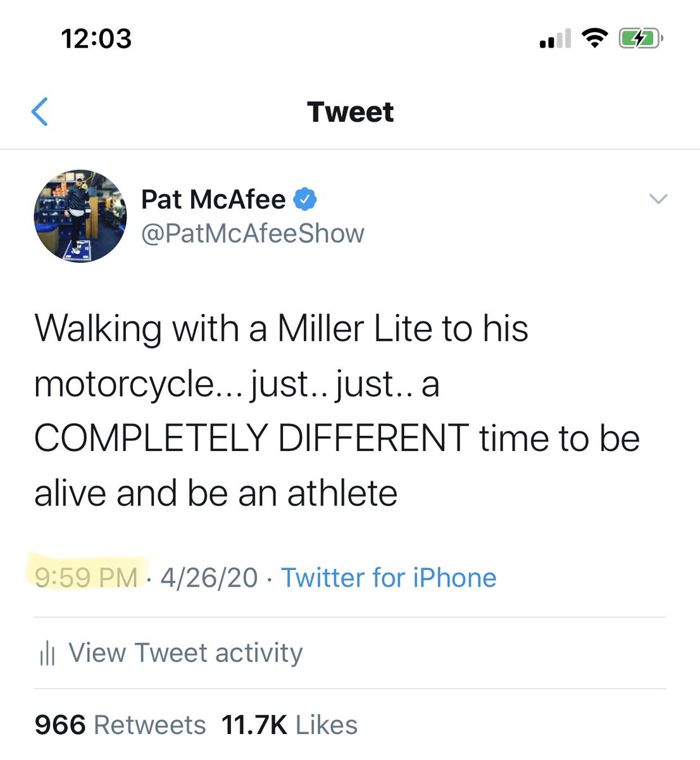This screenshot has height=760, width=700.
Task: Open Twitter for iPhone link
Action: 389,577
